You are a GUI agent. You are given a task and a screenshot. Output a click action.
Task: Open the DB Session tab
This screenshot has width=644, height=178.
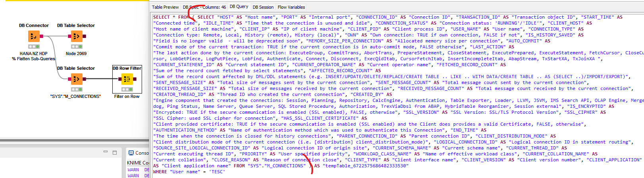click(263, 7)
